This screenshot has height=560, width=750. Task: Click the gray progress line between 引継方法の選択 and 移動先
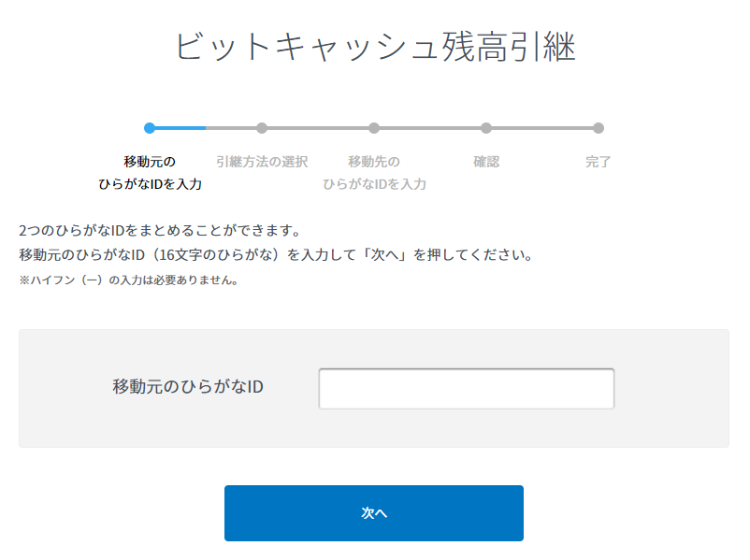tap(318, 128)
